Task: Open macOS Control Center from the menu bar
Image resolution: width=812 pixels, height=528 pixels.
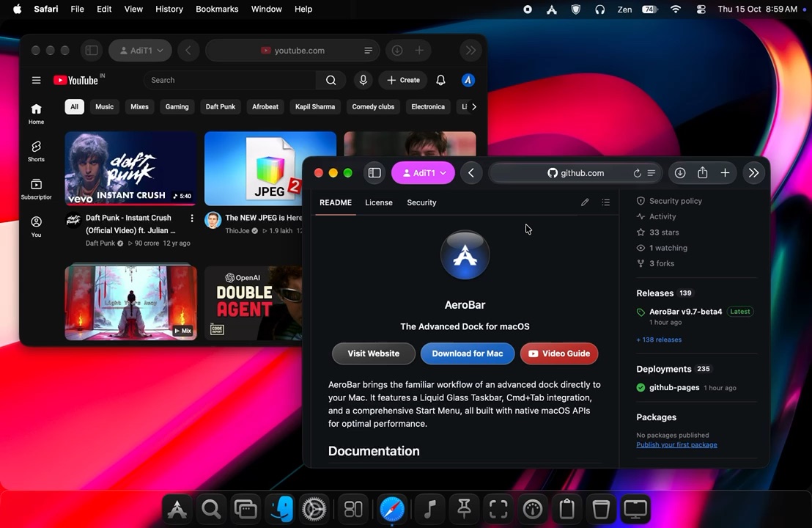Action: click(x=701, y=9)
